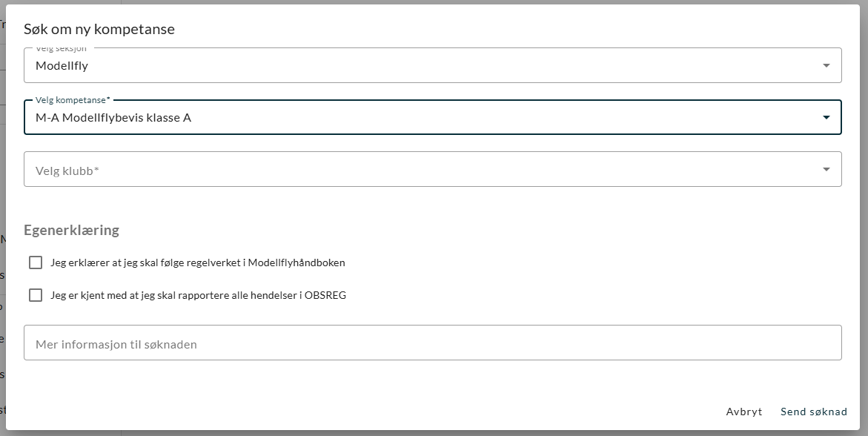Click the M-A Modellflybevis klasse A value
This screenshot has height=436, width=868.
tap(113, 117)
